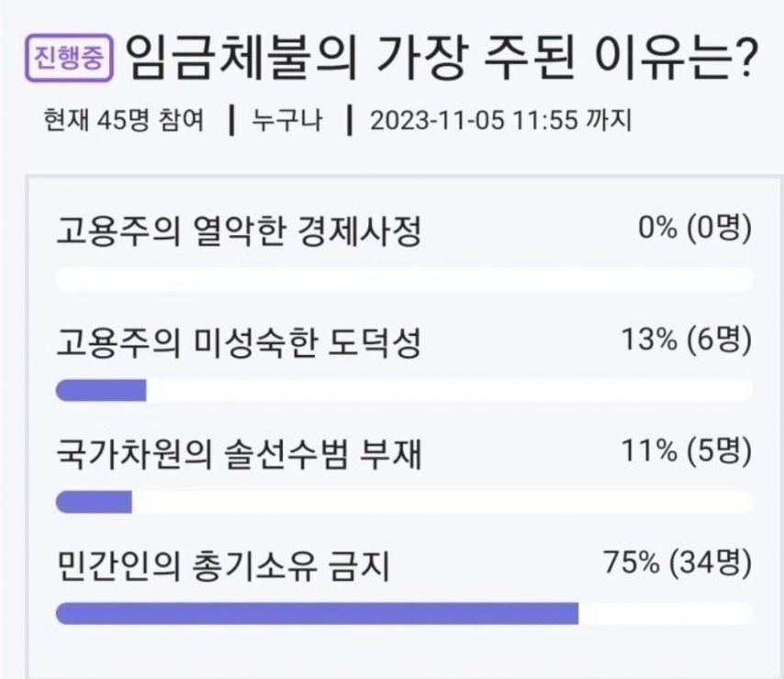Viewport: 784px width, 679px height.
Task: Click the 누구나 eligibility label
Action: pos(286,120)
